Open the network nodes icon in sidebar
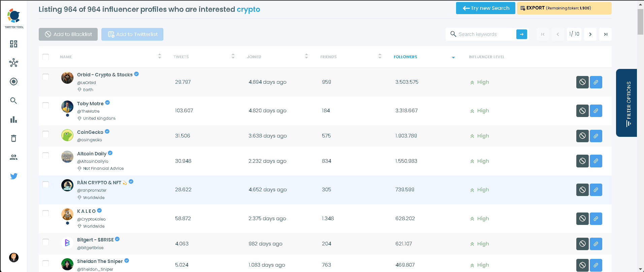The image size is (644, 272). coord(13,63)
